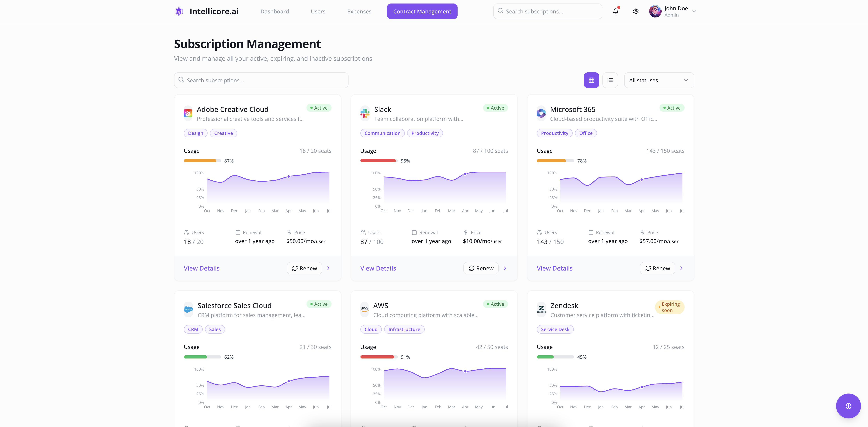868x427 pixels.
Task: Open the floating assistant button
Action: (x=848, y=406)
